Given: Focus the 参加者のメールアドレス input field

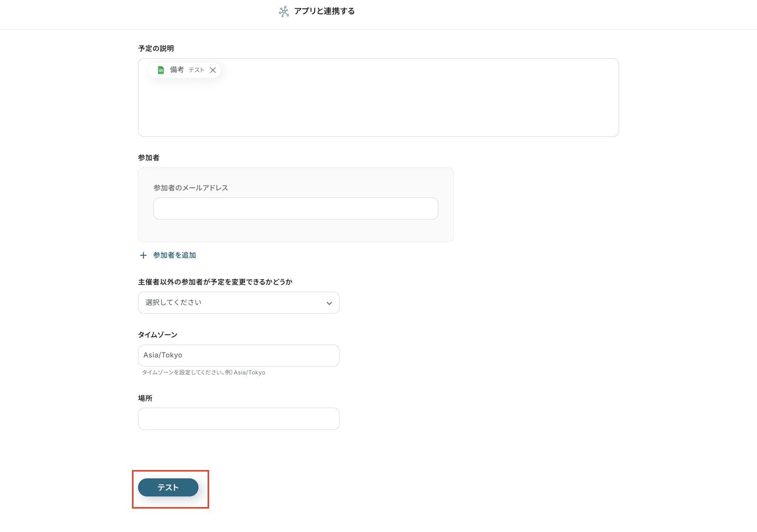Looking at the screenshot, I should [295, 209].
